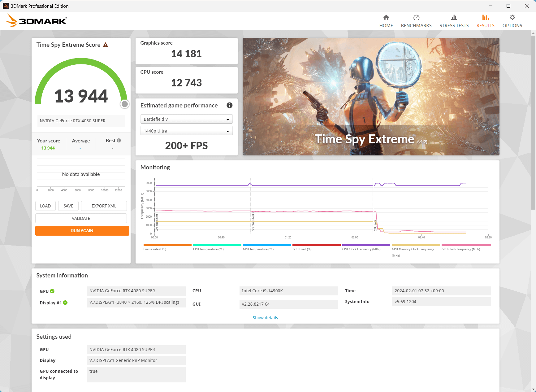Viewport: 536px width, 392px height.
Task: Go to HOME tab label
Action: click(386, 26)
